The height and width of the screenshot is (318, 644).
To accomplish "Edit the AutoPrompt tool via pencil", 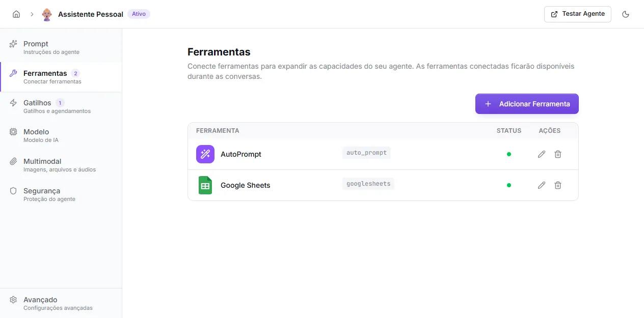I will coord(542,154).
